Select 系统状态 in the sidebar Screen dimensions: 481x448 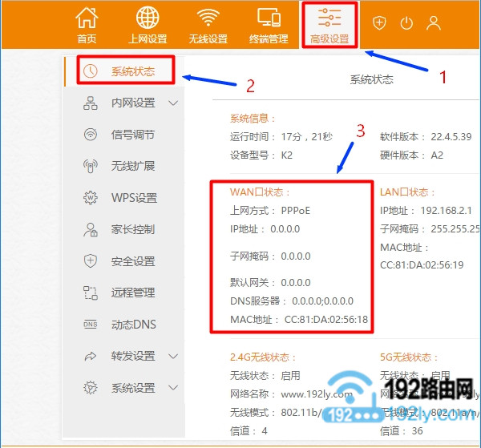click(x=132, y=71)
